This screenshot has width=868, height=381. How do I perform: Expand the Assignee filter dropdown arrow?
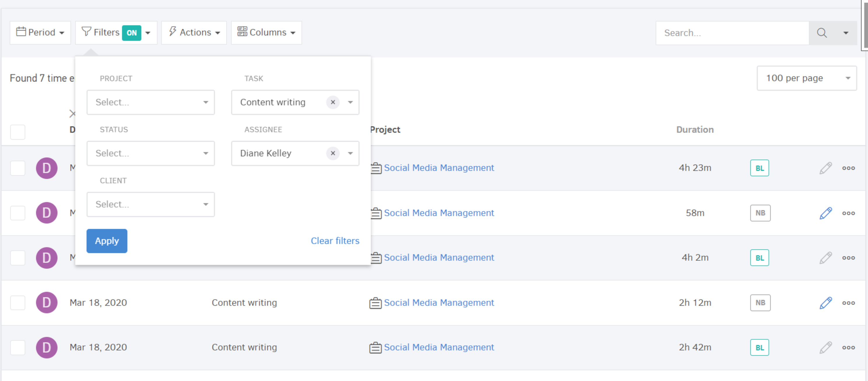tap(351, 154)
